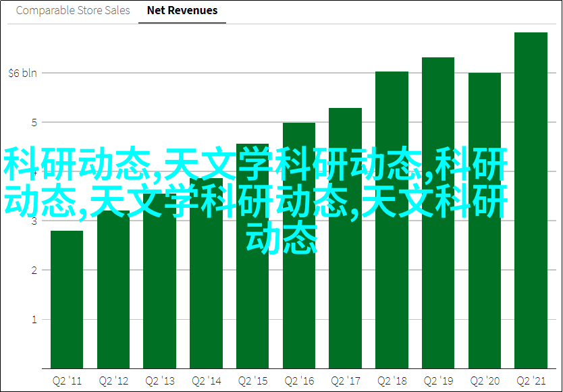Click the "1" y-axis tick label

(x=32, y=320)
